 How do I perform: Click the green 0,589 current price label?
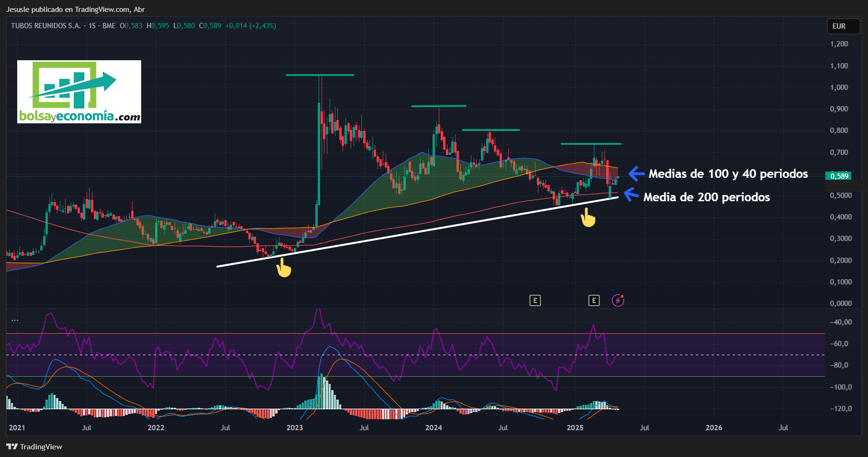coord(839,176)
